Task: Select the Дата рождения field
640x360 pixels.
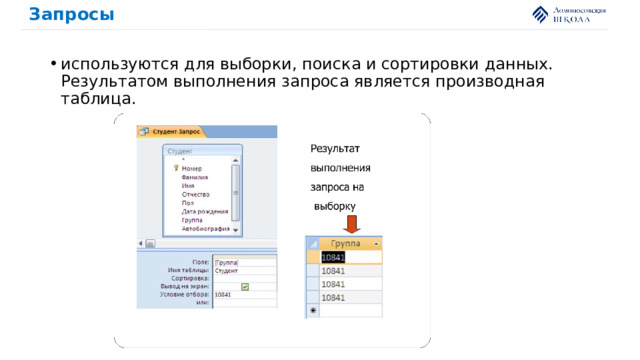Action: tap(204, 211)
